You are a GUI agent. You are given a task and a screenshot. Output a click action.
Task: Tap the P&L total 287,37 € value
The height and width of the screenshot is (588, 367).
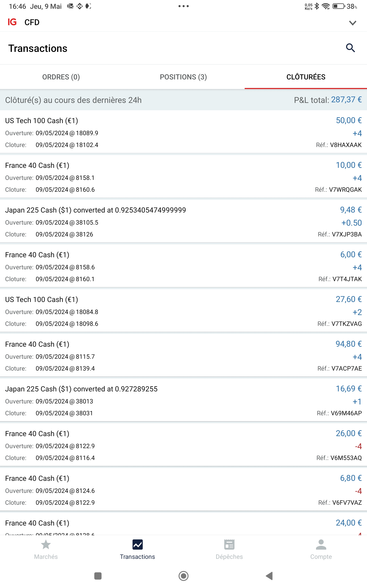346,100
